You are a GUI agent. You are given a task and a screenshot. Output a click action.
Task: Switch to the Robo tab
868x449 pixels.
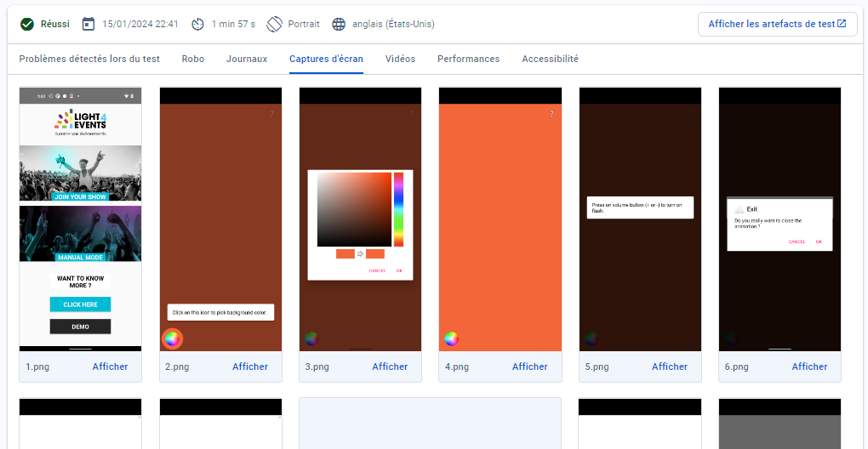point(193,59)
